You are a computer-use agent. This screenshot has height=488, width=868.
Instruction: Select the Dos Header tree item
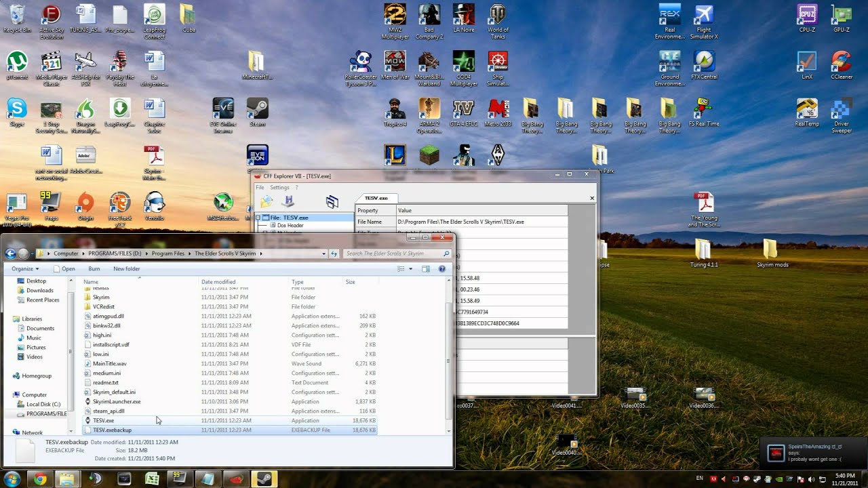tap(290, 225)
